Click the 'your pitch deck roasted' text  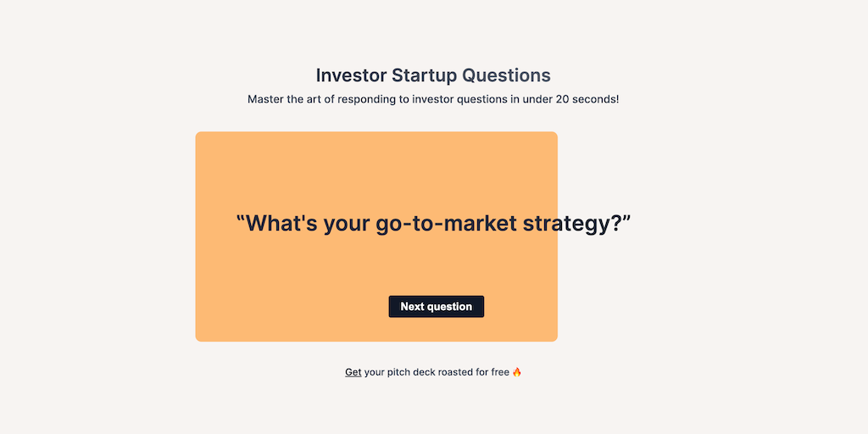pyautogui.click(x=415, y=372)
